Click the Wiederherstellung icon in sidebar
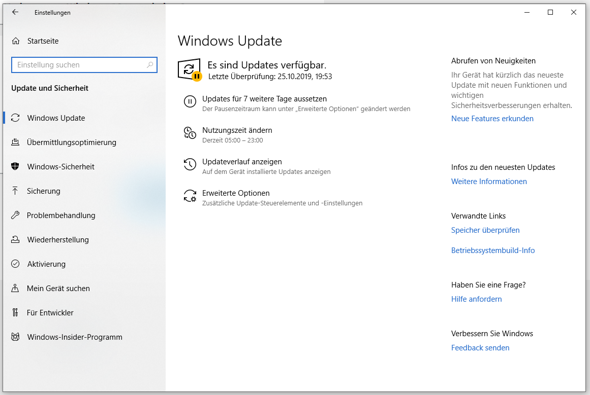 (15, 239)
